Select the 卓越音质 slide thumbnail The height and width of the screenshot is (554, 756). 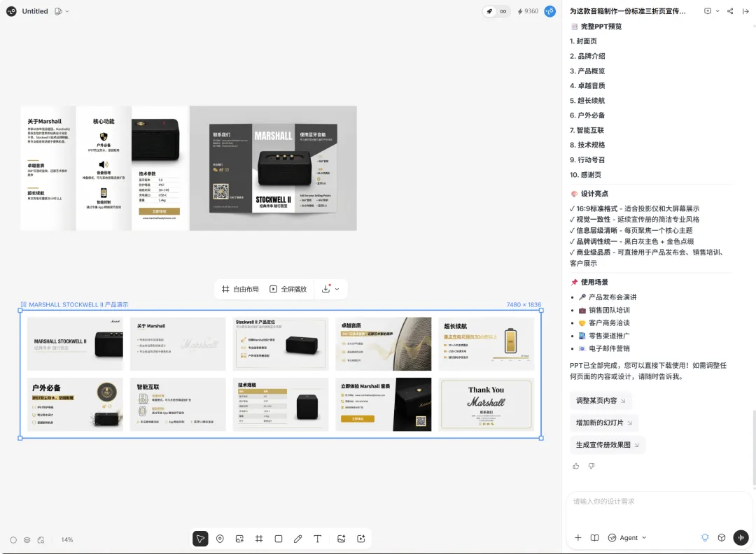[x=384, y=344]
